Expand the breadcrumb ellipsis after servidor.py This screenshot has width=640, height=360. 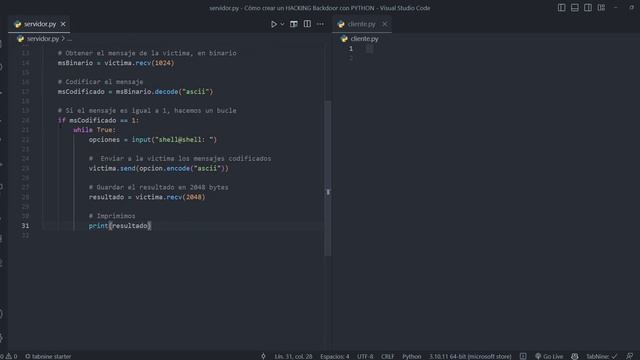coord(69,39)
